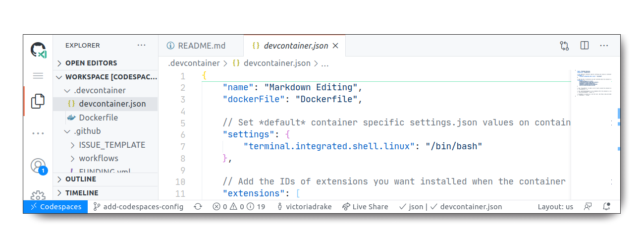Image resolution: width=644 pixels, height=238 pixels.
Task: Click the feedback icon in status bar
Action: pos(588,207)
